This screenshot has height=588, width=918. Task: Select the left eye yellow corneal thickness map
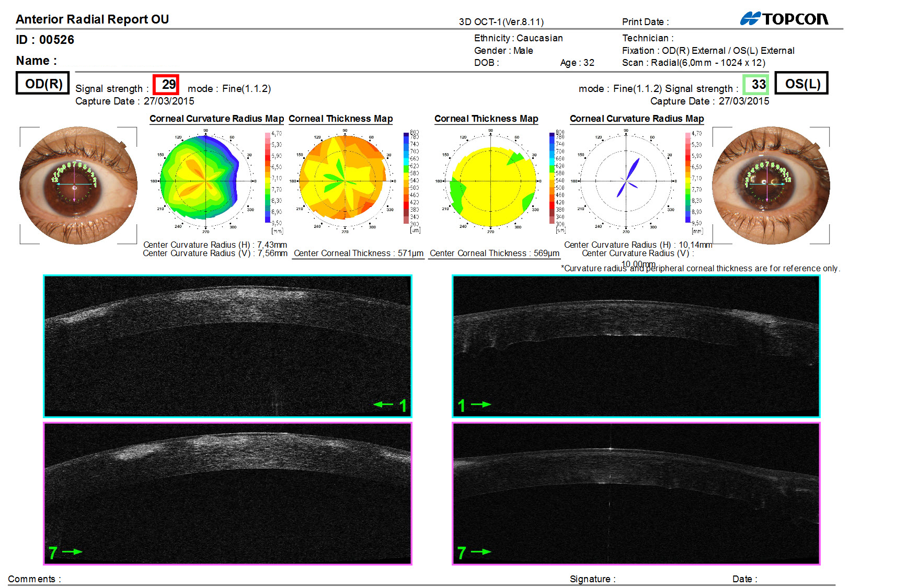pos(490,181)
